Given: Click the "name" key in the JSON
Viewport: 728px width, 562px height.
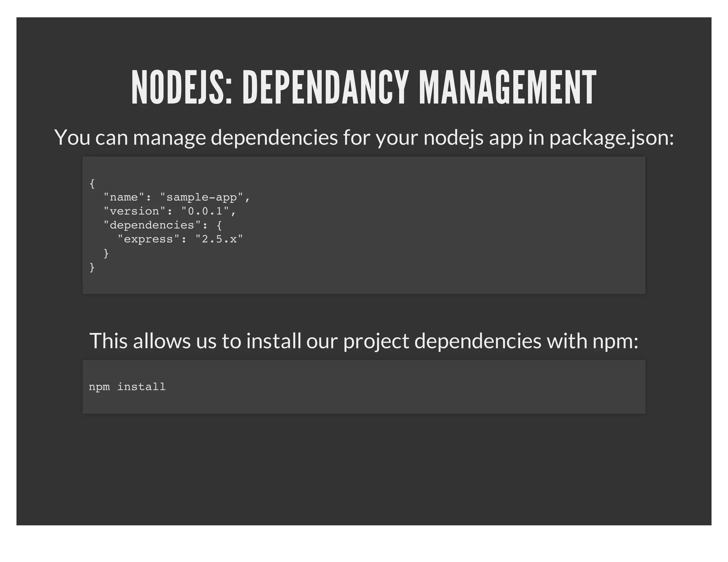Looking at the screenshot, I should tap(124, 197).
